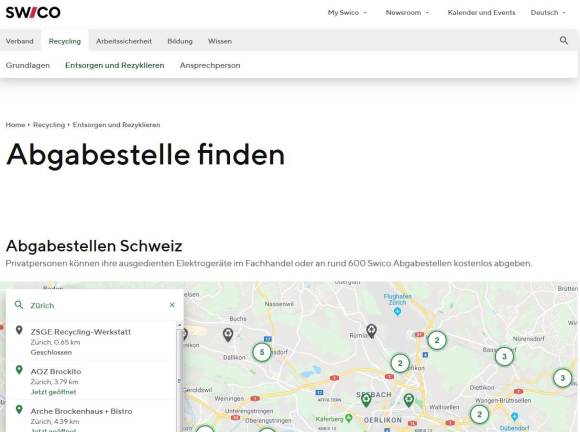
Task: Go to Entsorgen und Rezyklieren breadcrumb
Action: coord(117,125)
